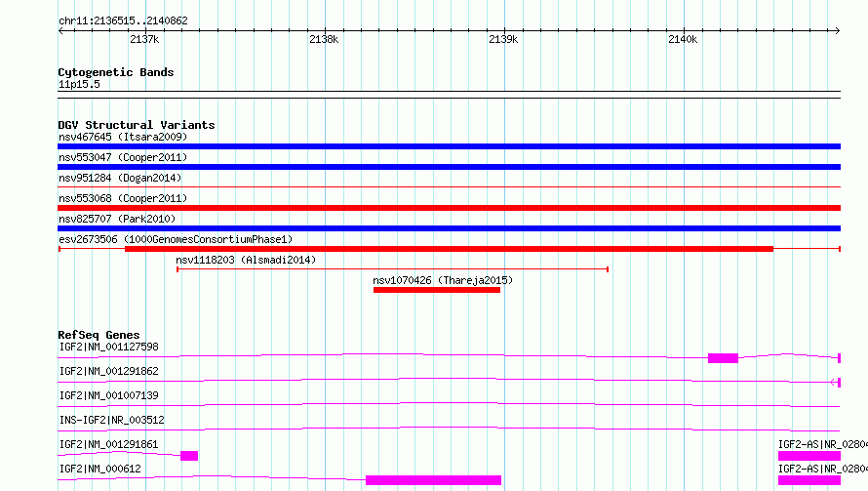Viewport: 868px width, 491px height.
Task: Click the 2137k ruler position label
Action: [144, 39]
